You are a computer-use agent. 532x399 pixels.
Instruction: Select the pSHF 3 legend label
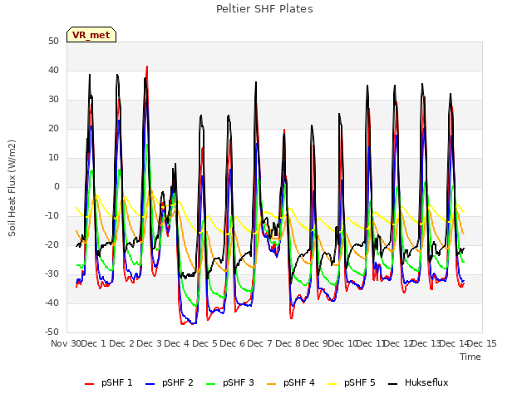239,382
